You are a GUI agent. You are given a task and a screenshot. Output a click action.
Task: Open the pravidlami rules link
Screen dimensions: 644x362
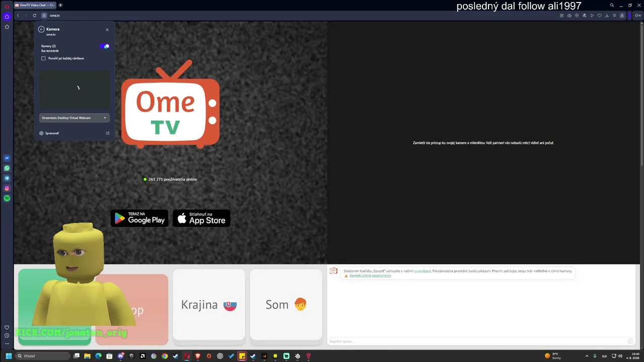[x=423, y=271]
